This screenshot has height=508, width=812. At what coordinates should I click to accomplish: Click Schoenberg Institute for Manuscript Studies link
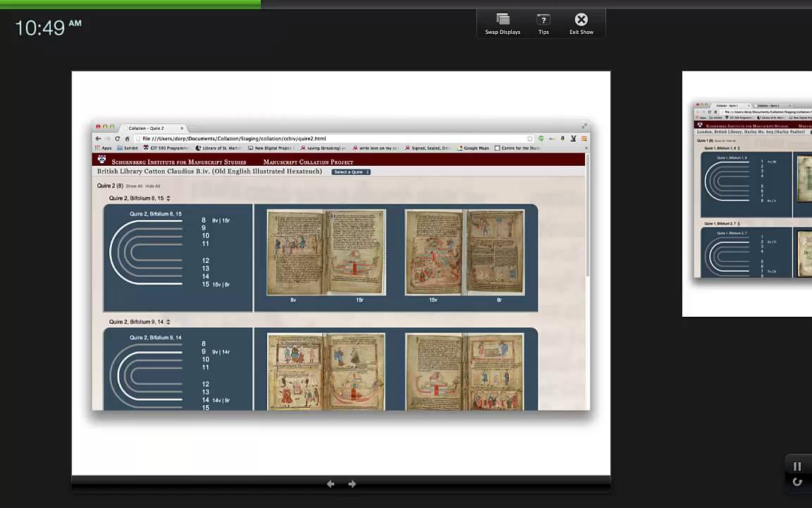click(x=178, y=162)
